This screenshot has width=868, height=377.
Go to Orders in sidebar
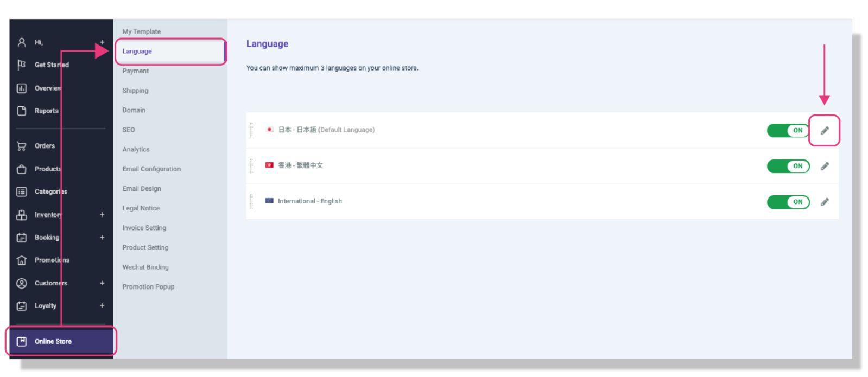click(45, 146)
